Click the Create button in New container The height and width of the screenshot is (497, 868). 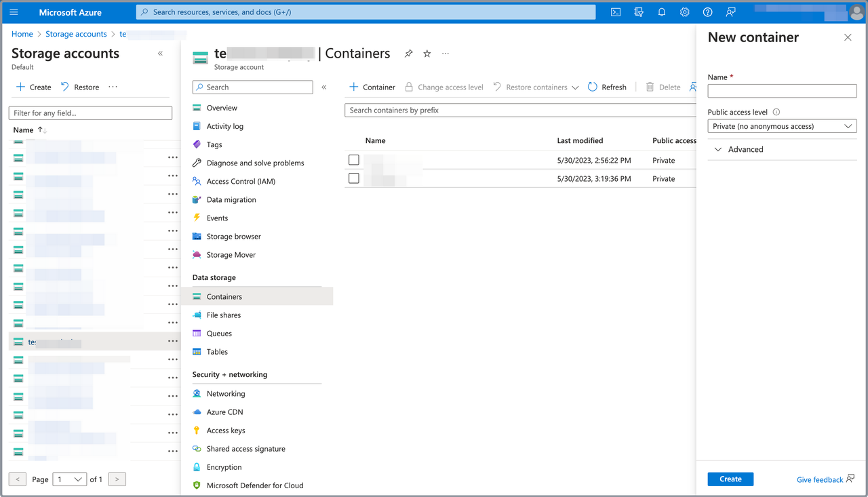730,479
